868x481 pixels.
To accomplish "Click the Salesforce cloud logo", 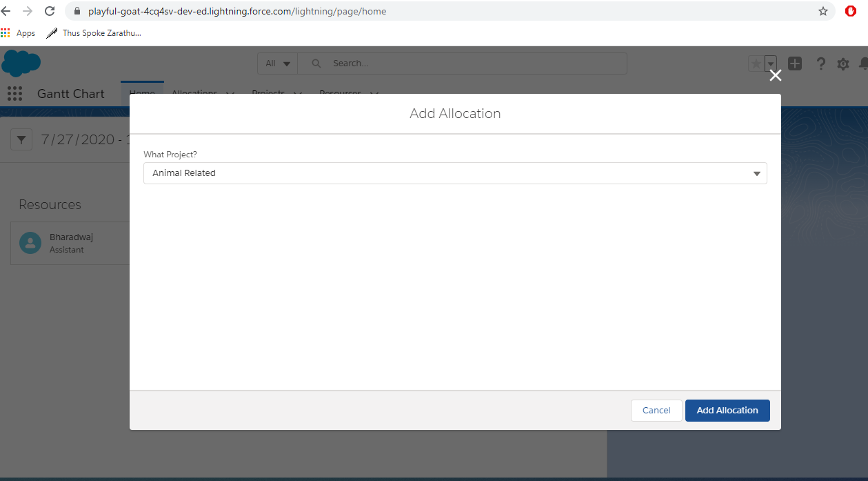I will (21, 63).
